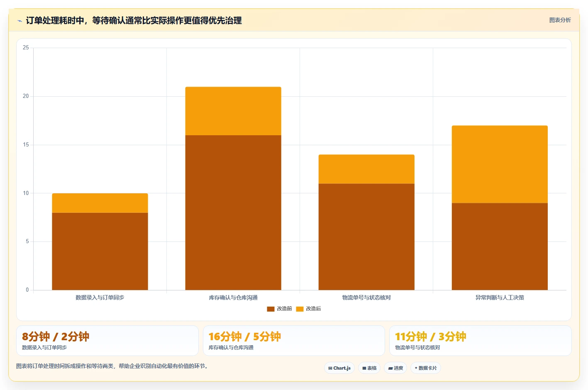Click the orange 改造后 bar segment for 库存确认与仓库沟通
Image resolution: width=588 pixels, height=390 pixels.
click(x=233, y=111)
